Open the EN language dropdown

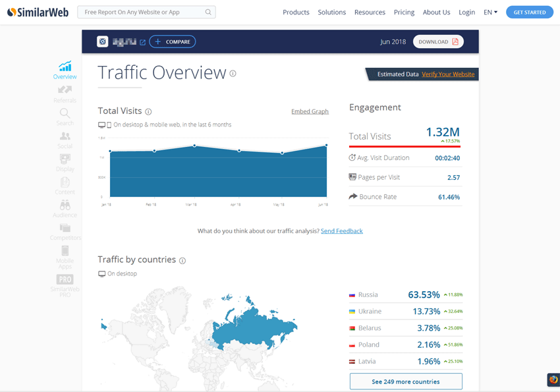(490, 12)
